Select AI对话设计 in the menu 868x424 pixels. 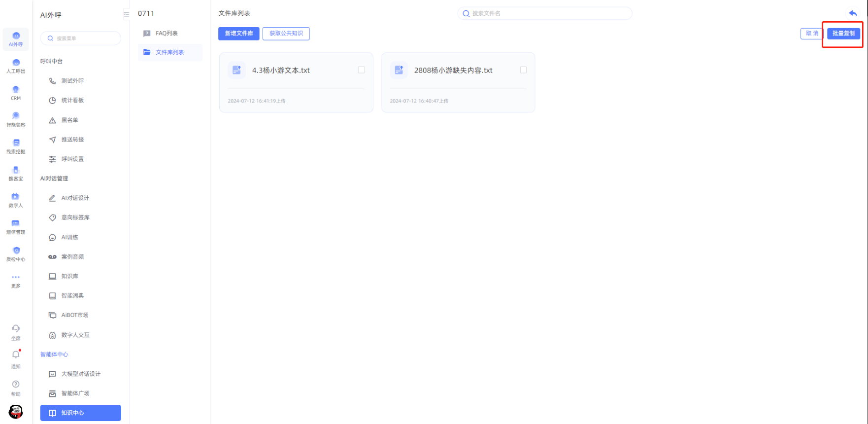[x=75, y=198]
